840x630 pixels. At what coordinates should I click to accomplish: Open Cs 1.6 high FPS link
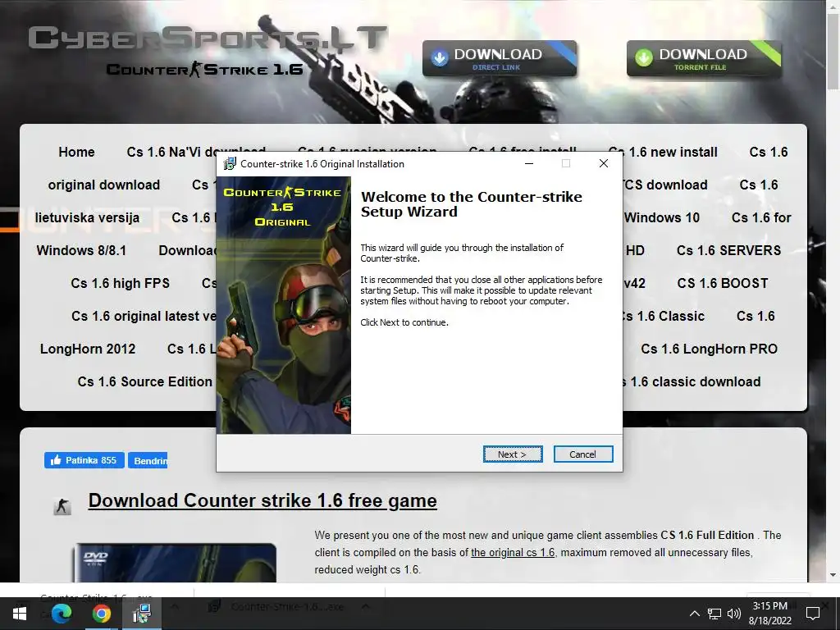120,283
